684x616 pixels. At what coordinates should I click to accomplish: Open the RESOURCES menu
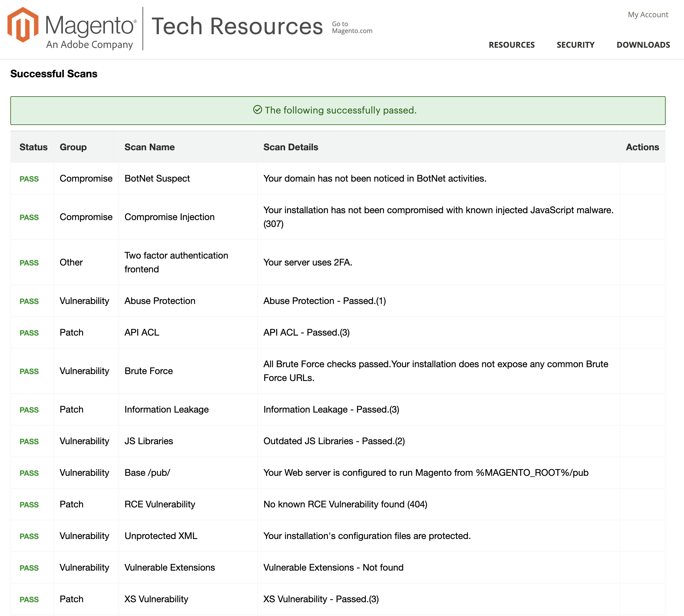tap(511, 45)
